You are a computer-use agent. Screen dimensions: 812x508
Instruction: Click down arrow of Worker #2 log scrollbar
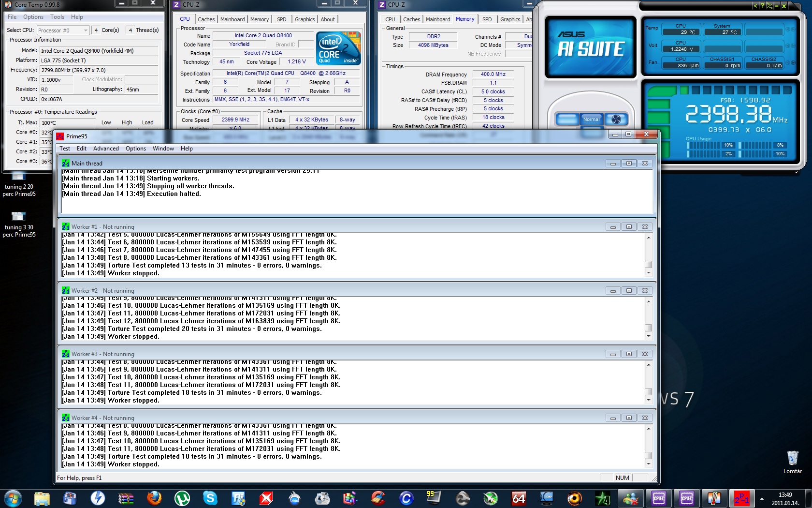click(649, 337)
